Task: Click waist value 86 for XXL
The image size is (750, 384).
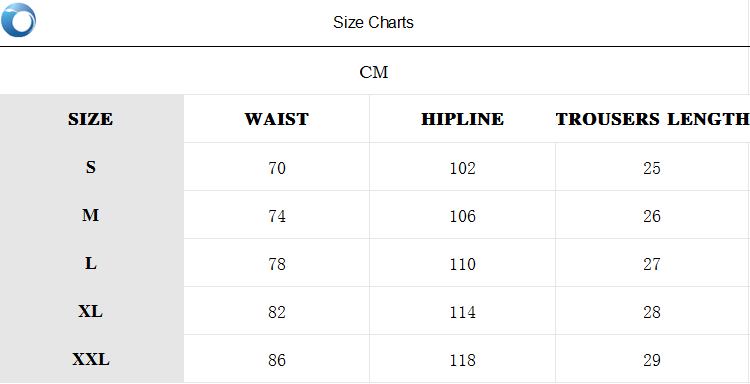Action: coord(277,360)
